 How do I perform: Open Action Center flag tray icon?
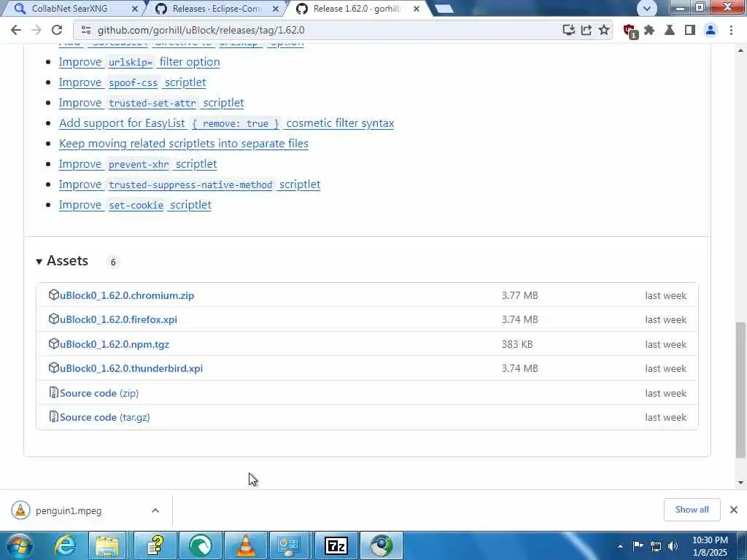(638, 545)
